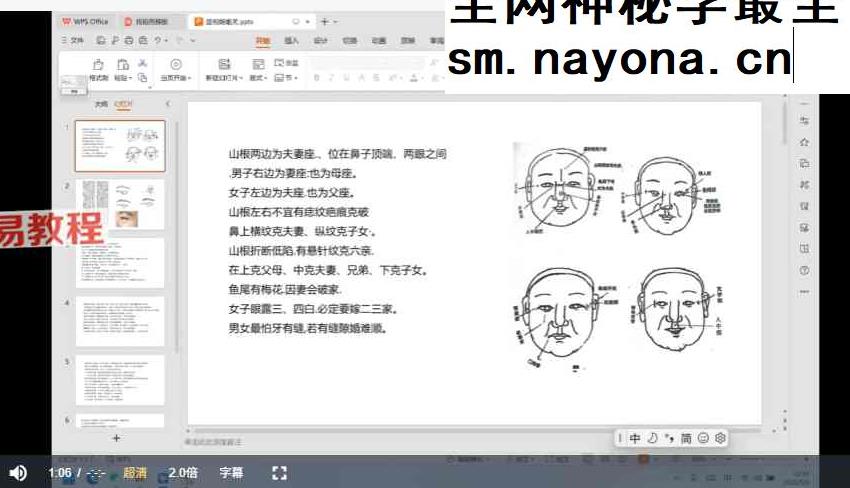Screen dimensions: 850x488
Task: Toggle Underline text formatting
Action: [x=346, y=78]
